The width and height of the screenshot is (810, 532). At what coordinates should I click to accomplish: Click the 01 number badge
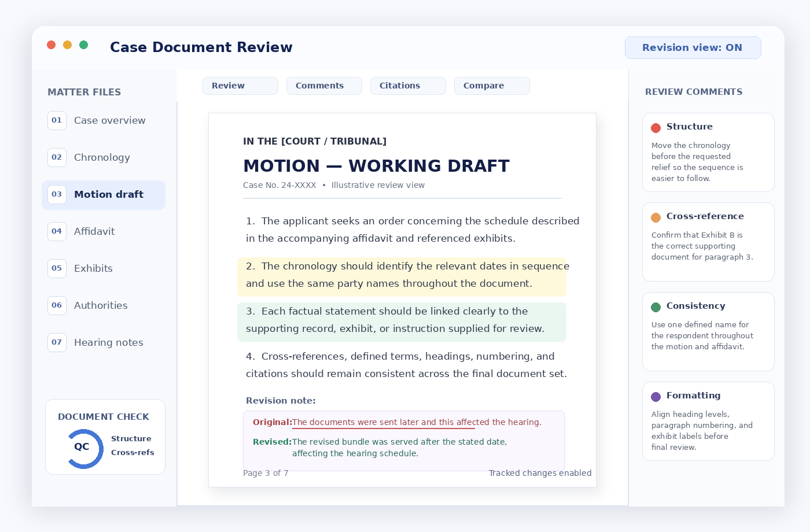57,120
